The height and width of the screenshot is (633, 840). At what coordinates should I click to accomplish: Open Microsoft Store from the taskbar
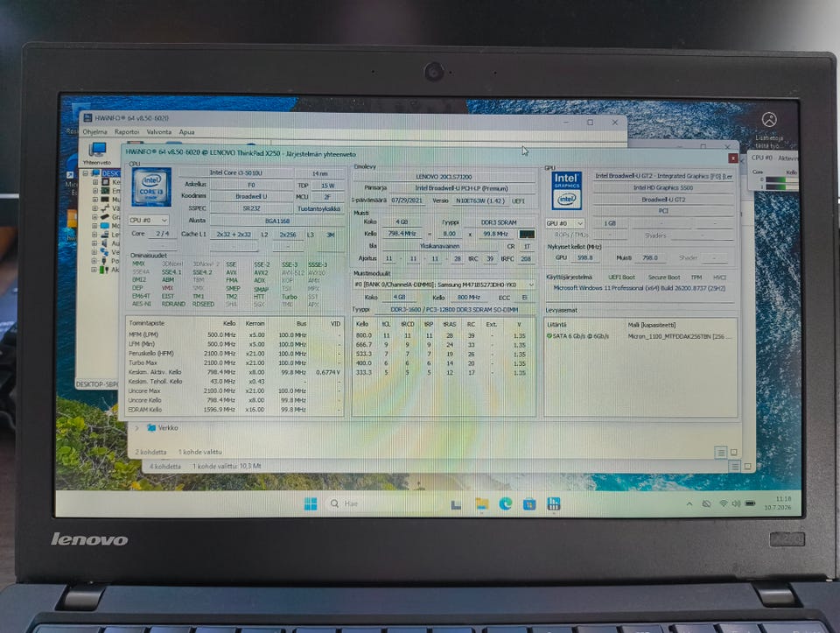click(x=529, y=503)
